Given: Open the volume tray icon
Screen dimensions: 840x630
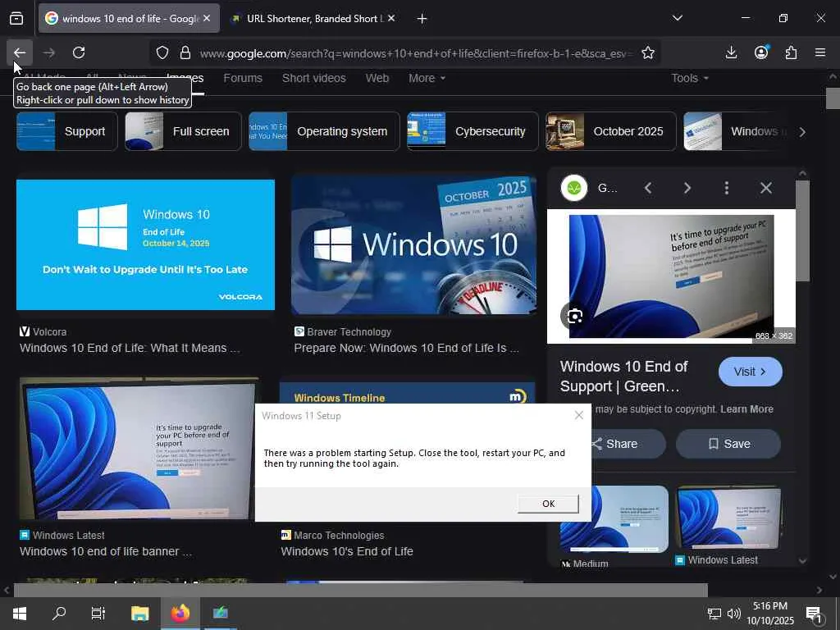Looking at the screenshot, I should point(734,614).
